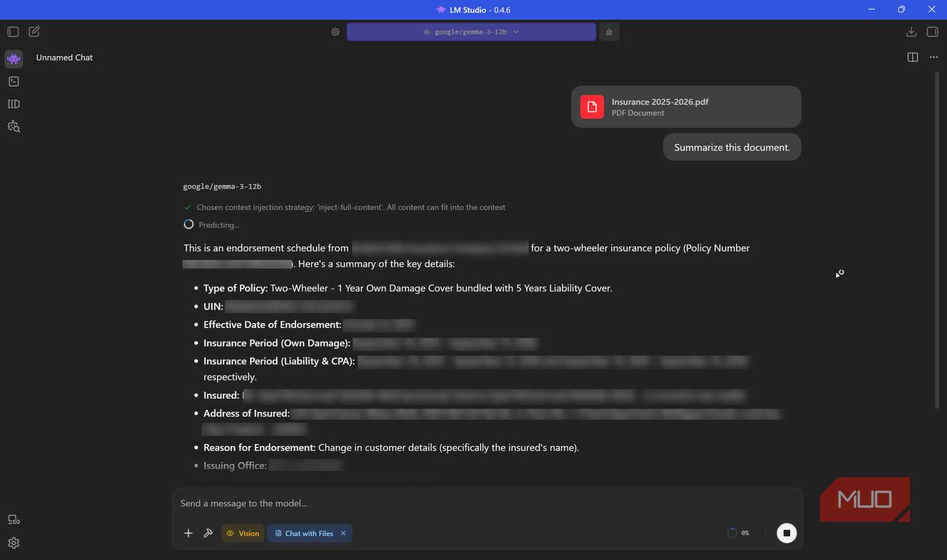Click the Chat with Files chip
This screenshot has width=947, height=560.
[x=304, y=533]
